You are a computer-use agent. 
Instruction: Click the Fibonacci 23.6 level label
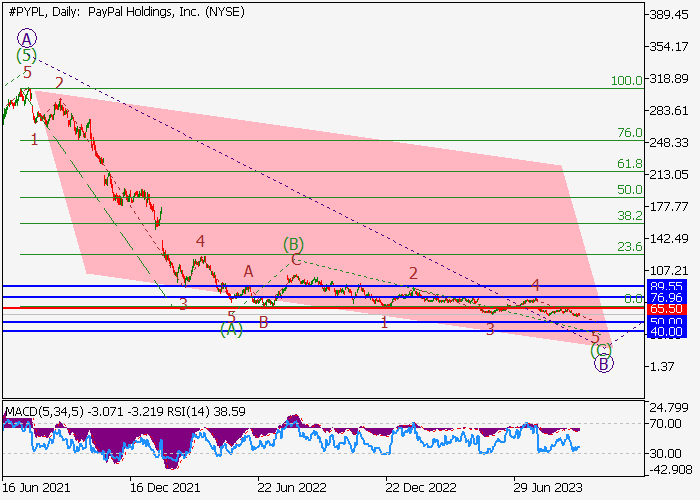point(630,246)
